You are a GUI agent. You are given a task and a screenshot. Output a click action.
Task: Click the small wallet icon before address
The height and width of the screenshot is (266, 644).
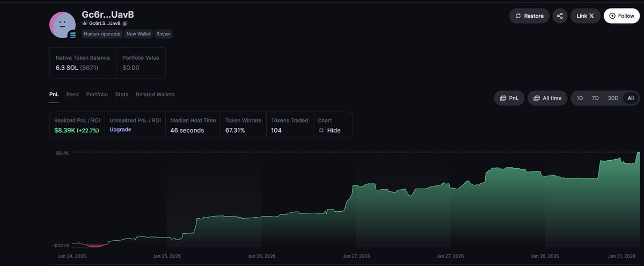click(84, 23)
